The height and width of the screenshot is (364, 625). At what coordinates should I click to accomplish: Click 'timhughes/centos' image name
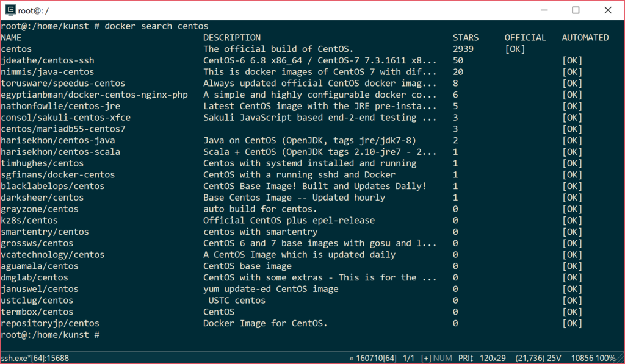(42, 163)
